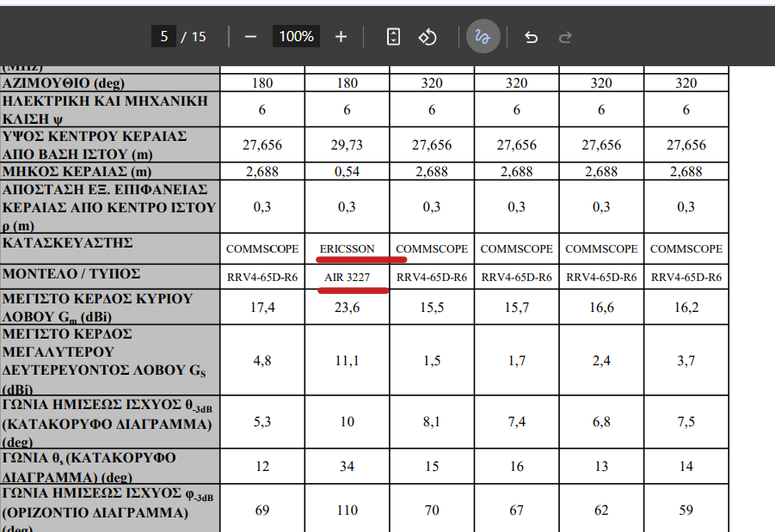Select the 3,7 secondary lobe gain value

click(x=686, y=361)
